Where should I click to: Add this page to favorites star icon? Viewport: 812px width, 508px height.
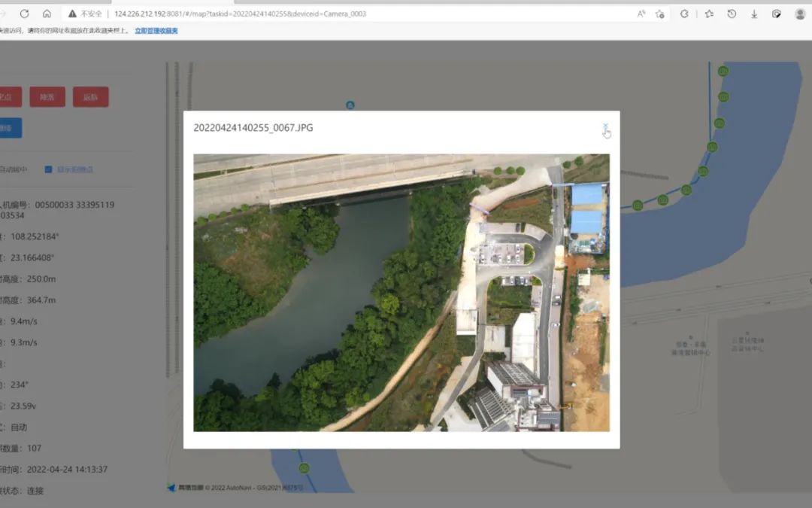click(x=660, y=14)
